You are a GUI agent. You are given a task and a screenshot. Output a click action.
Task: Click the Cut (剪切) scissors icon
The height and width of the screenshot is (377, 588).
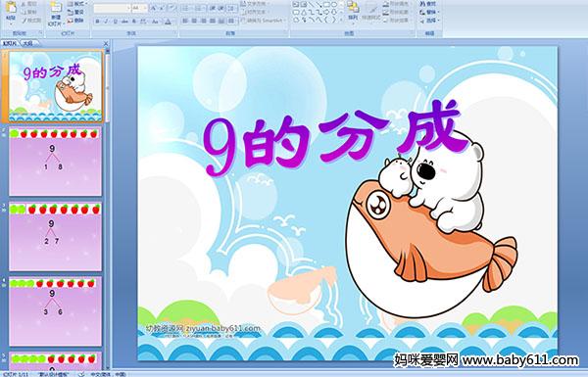click(24, 4)
